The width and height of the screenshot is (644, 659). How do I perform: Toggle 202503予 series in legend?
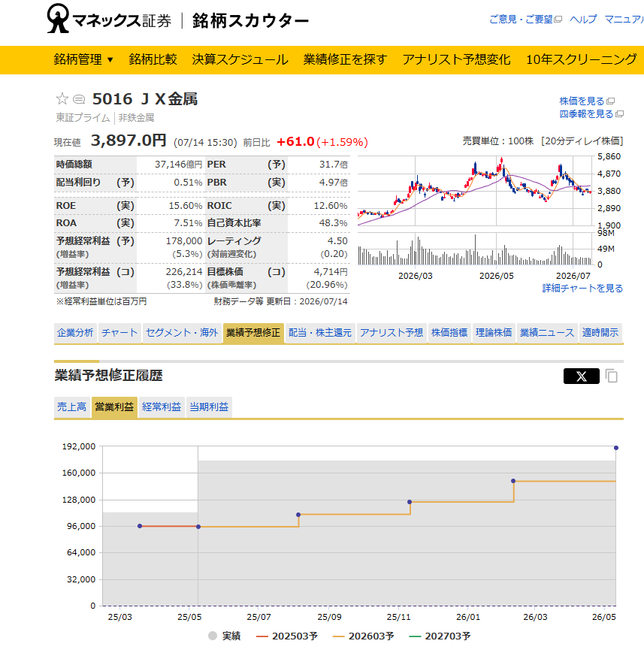point(287,636)
